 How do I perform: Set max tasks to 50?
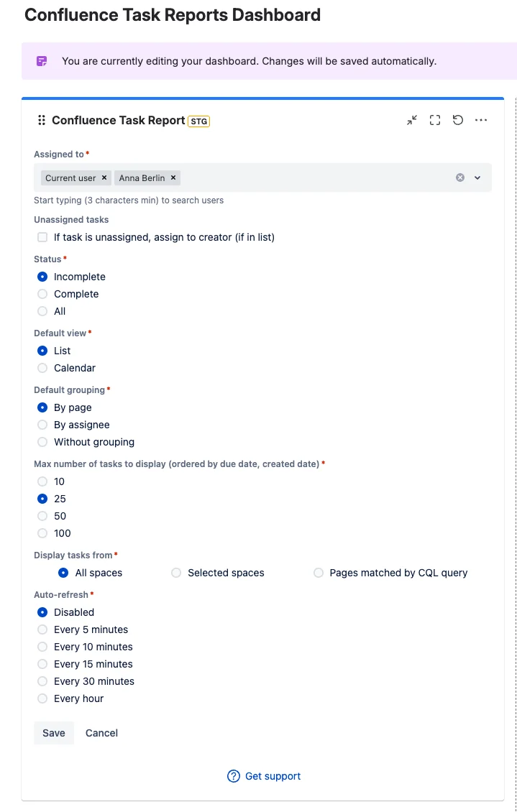tap(42, 517)
